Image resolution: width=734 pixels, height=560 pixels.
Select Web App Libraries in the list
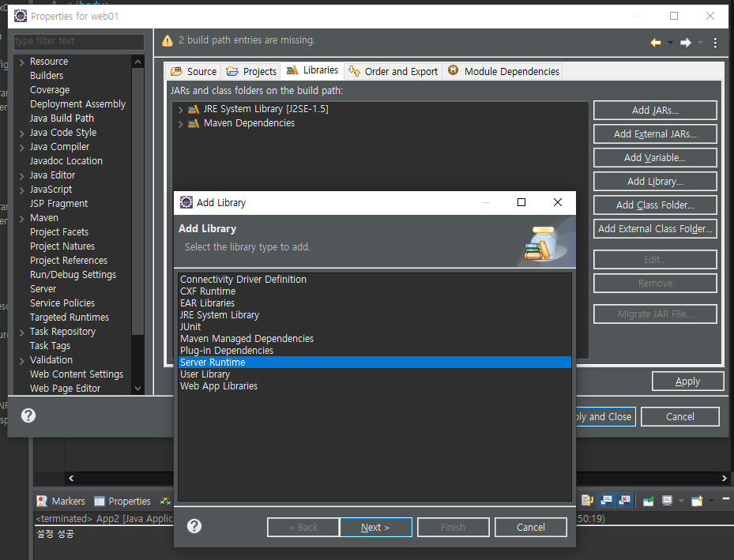click(x=375, y=386)
